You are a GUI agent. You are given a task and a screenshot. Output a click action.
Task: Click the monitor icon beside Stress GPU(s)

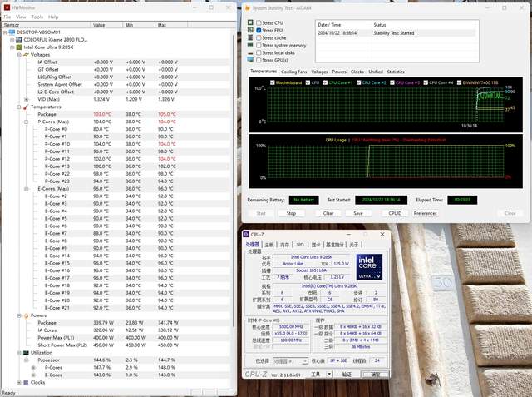[250, 60]
